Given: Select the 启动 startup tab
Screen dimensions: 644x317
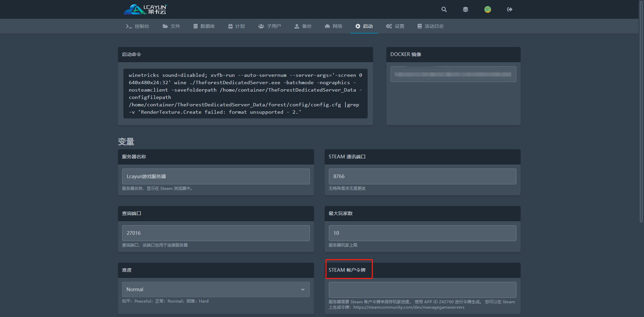Looking at the screenshot, I should pos(364,26).
